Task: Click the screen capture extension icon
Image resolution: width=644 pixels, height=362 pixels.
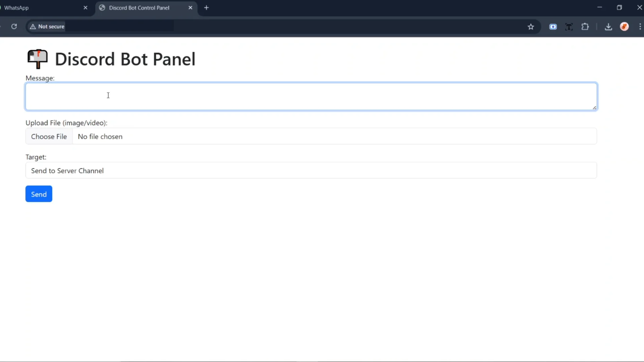Action: [x=553, y=27]
